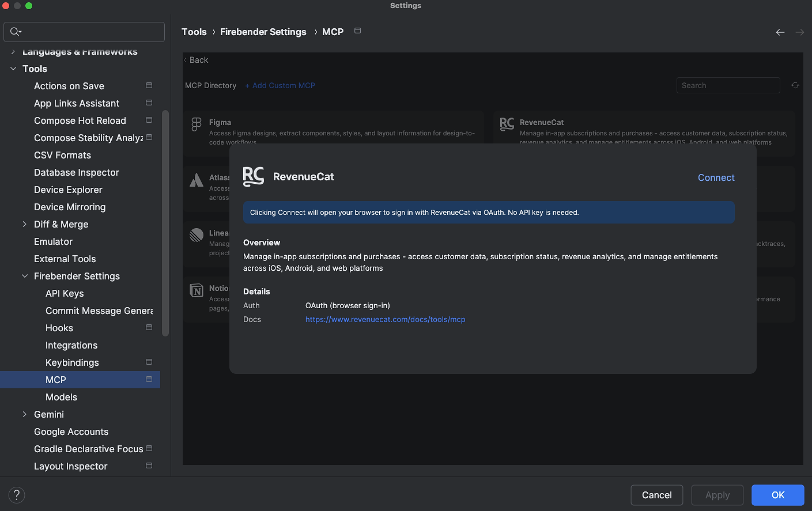Screen dimensions: 812x511
Task: Open Hooks settings
Action: pos(59,328)
